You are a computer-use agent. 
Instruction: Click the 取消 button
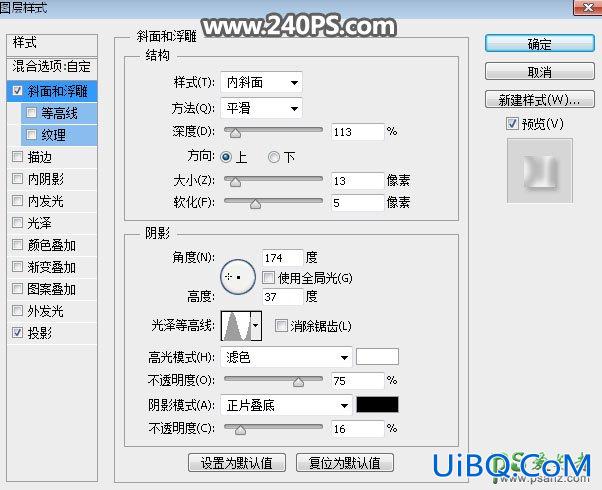click(539, 72)
